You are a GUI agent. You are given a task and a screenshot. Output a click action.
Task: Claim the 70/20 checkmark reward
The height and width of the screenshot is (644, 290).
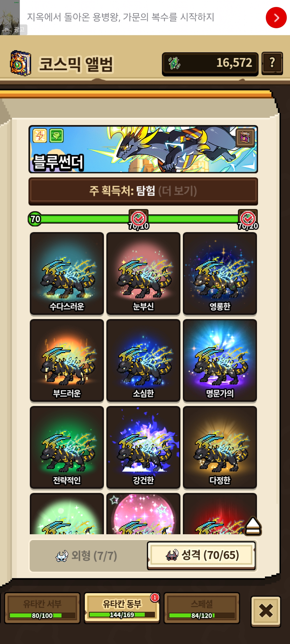(x=248, y=219)
